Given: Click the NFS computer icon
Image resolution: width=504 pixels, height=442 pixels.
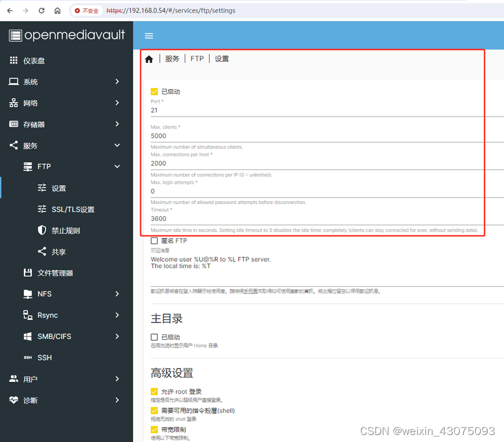Looking at the screenshot, I should [27, 294].
